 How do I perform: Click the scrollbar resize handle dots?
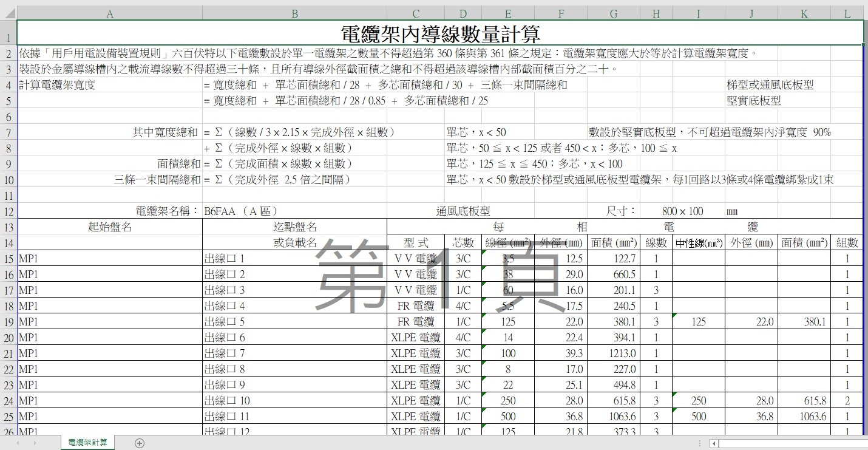point(700,443)
